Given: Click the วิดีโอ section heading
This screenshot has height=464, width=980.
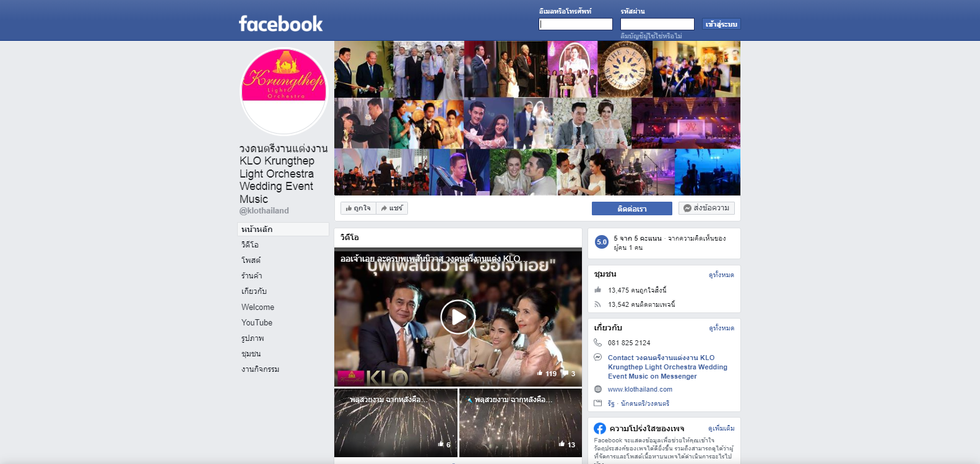Looking at the screenshot, I should pos(350,238).
